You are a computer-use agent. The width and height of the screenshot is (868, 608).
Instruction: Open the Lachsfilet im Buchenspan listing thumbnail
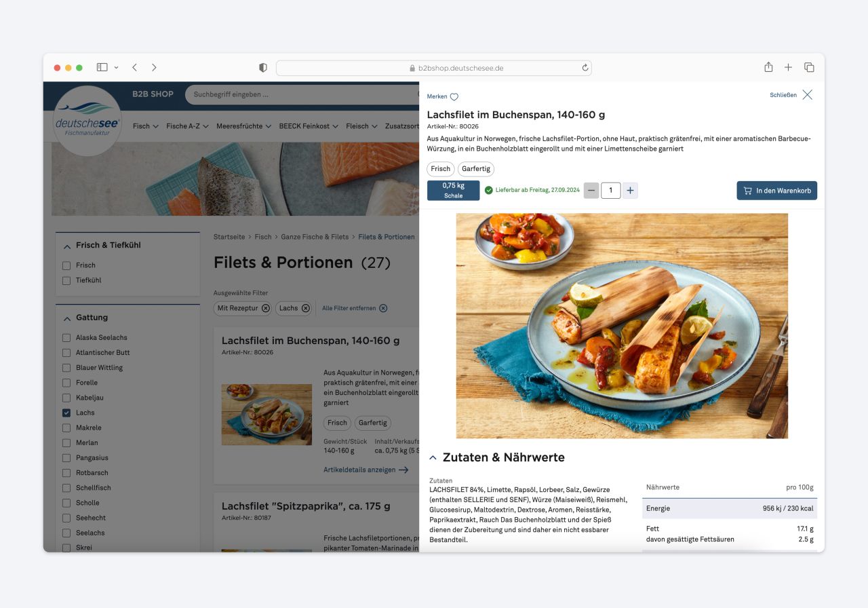point(267,415)
